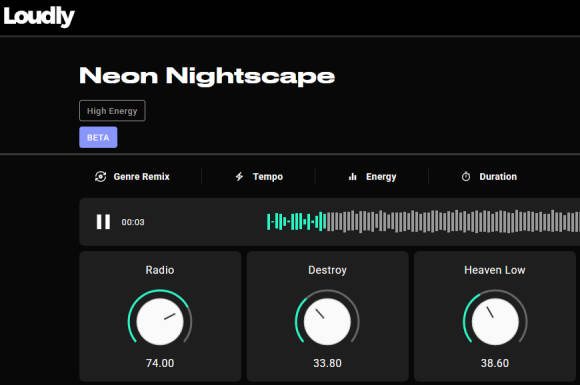Click the Duration stopwatch icon
580x385 pixels.
click(466, 177)
